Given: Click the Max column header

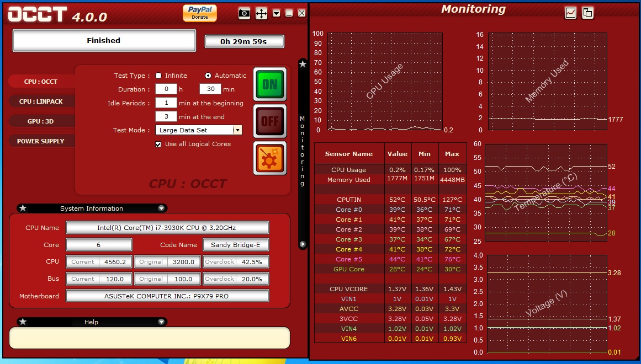Looking at the screenshot, I should pos(452,154).
